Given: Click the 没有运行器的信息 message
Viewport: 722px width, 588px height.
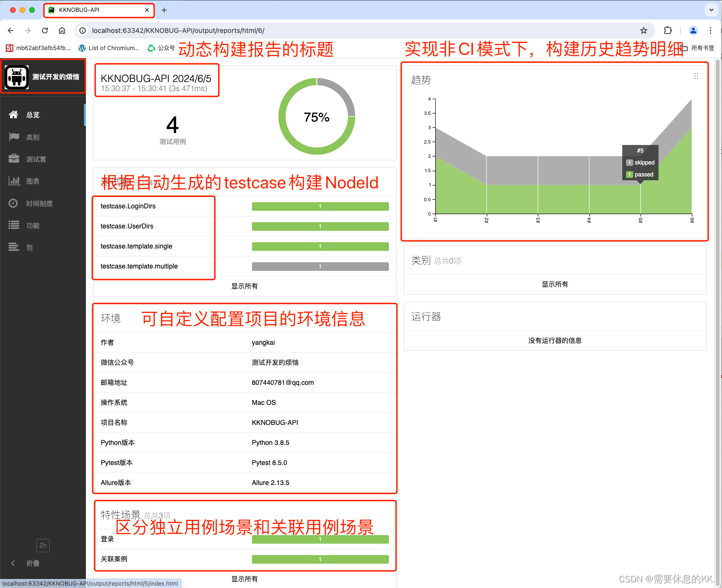Looking at the screenshot, I should click(x=555, y=340).
